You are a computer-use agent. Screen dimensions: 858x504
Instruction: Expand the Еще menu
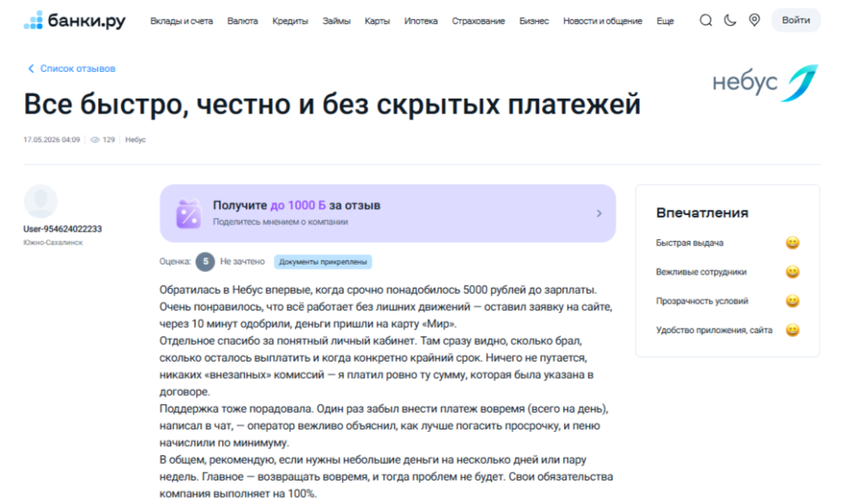tap(665, 21)
